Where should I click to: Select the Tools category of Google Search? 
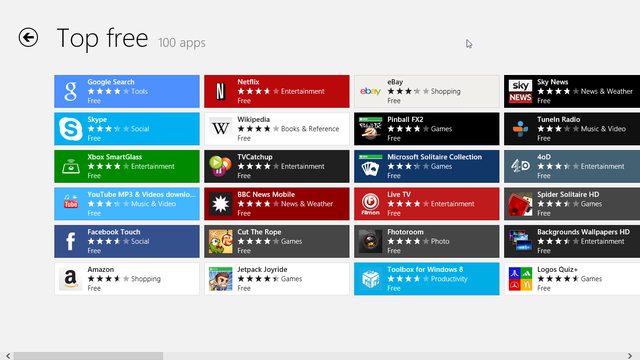pos(140,91)
